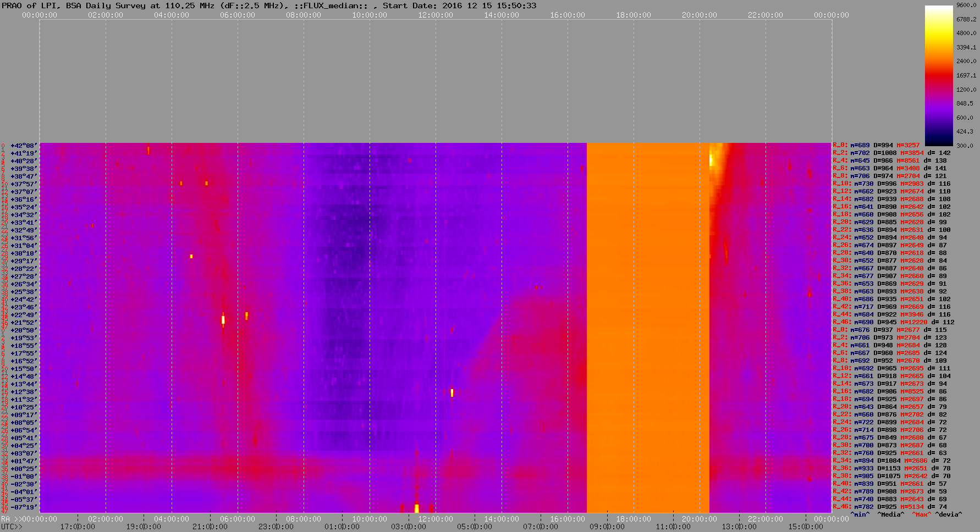
Task: Click the '^devia^' legend label
Action: pos(949,514)
